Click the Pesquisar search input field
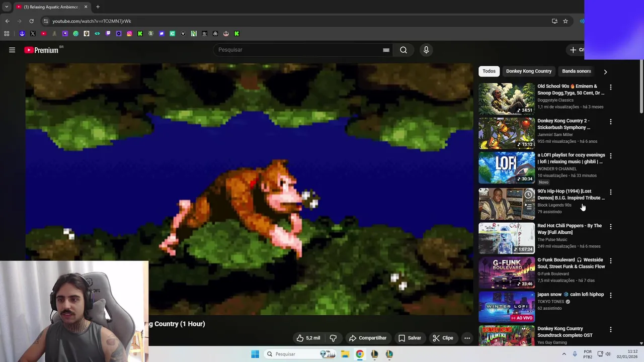Viewport: 644px width, 362px height. pyautogui.click(x=299, y=50)
